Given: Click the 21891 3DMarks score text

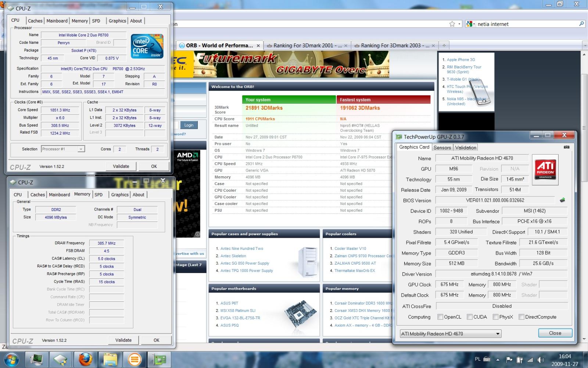Looking at the screenshot, I should 264,108.
